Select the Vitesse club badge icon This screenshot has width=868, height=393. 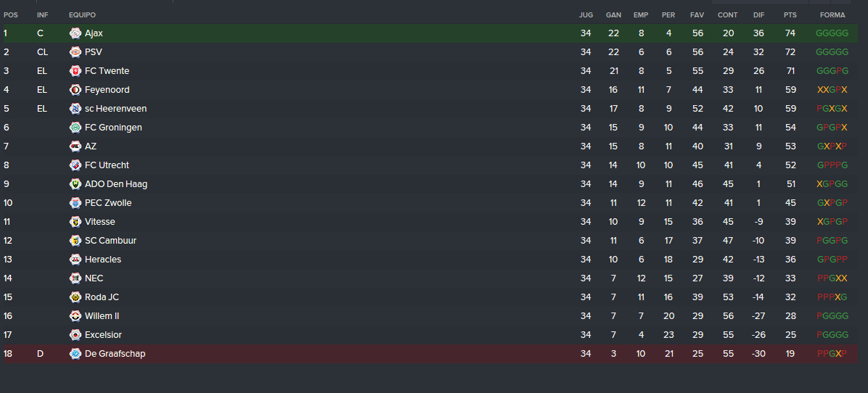(x=75, y=222)
